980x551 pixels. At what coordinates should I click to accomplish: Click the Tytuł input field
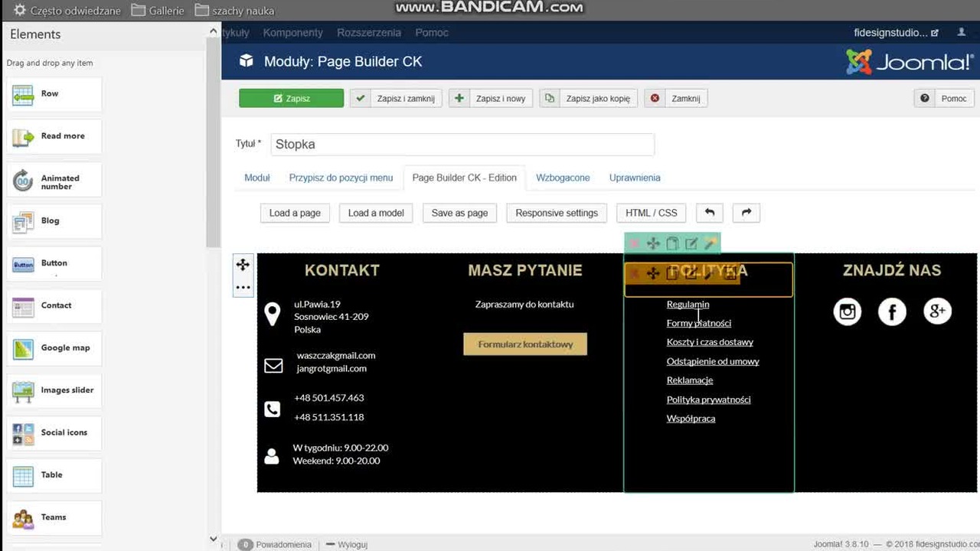(x=462, y=144)
